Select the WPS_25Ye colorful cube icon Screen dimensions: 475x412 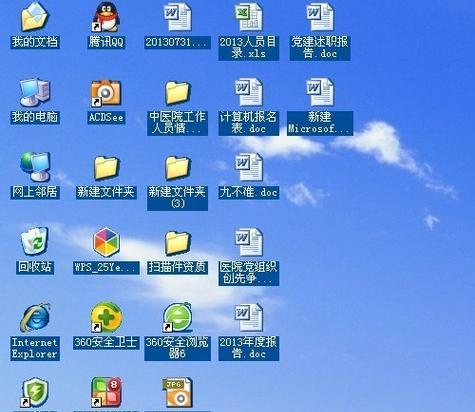[x=106, y=242]
